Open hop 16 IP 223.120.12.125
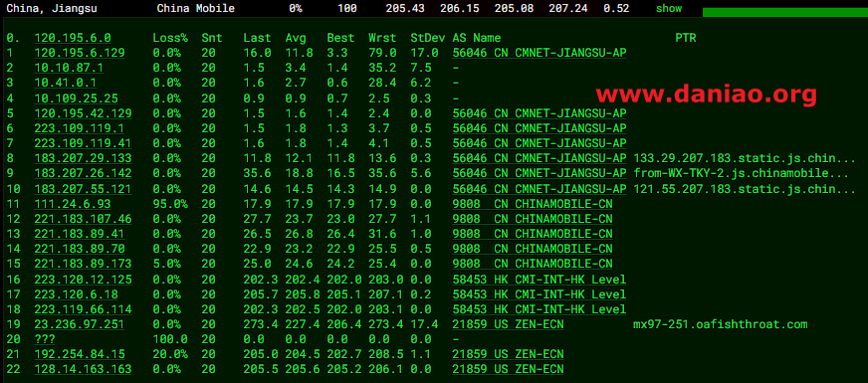Viewport: 868px width, 383px height. (x=83, y=279)
